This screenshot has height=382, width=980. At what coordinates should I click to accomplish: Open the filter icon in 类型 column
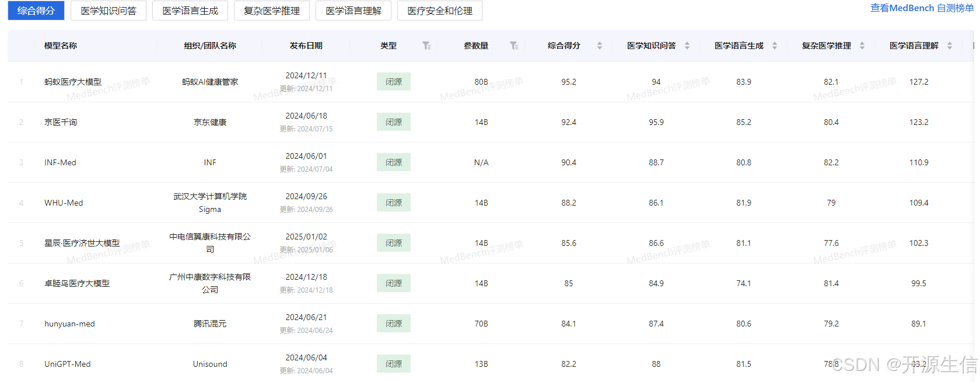point(426,46)
